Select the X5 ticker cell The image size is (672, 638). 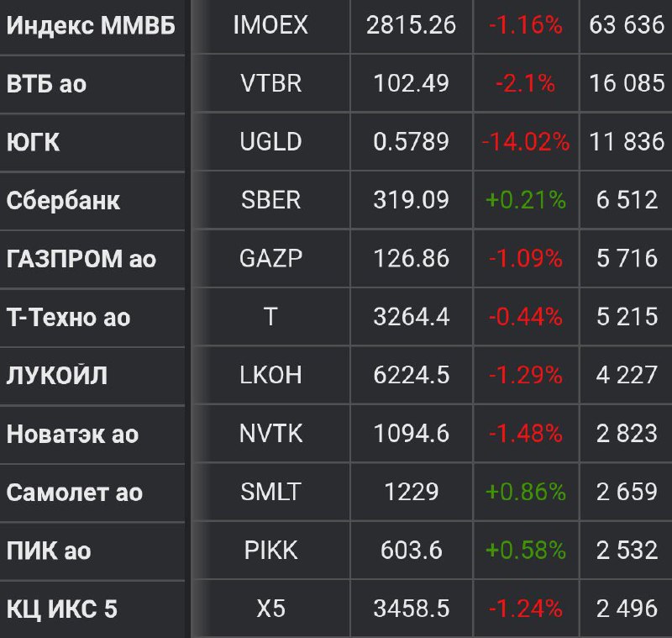pyautogui.click(x=270, y=609)
